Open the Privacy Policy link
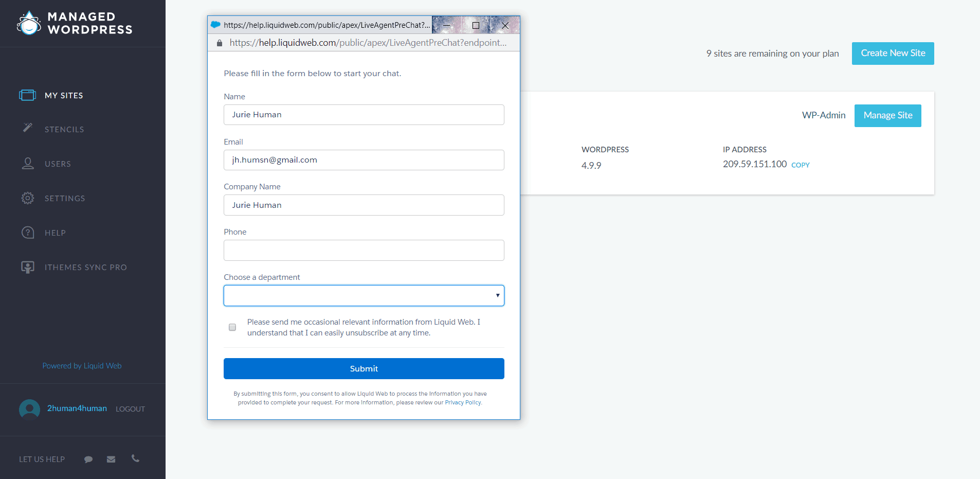Screen dimensions: 980x479 (463, 402)
